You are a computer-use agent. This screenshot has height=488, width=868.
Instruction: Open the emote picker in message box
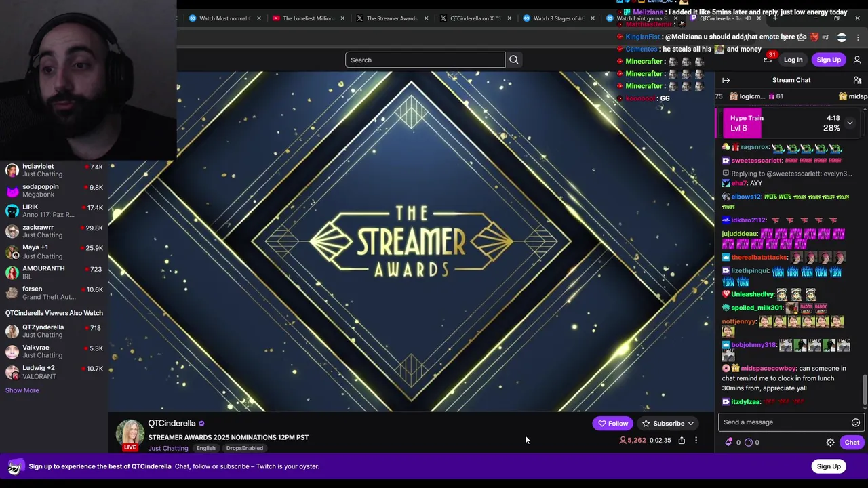coord(856,422)
